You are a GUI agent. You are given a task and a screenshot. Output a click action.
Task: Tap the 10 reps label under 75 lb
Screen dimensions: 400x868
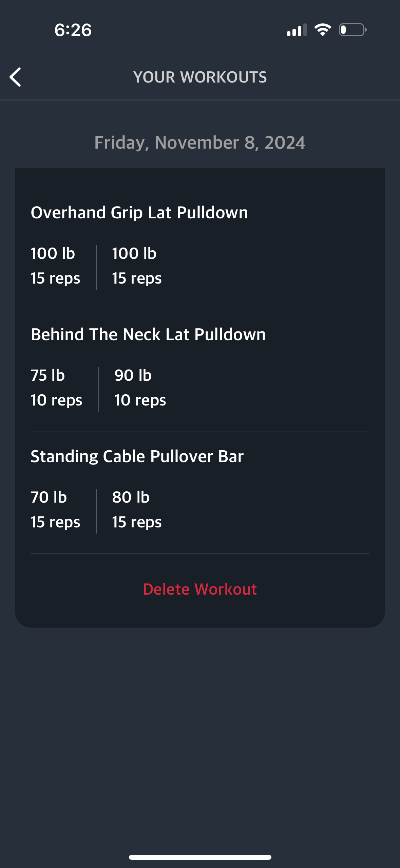pyautogui.click(x=56, y=400)
